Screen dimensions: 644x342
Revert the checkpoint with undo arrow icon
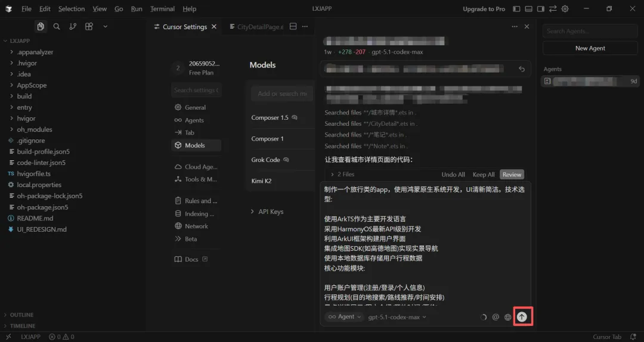522,69
